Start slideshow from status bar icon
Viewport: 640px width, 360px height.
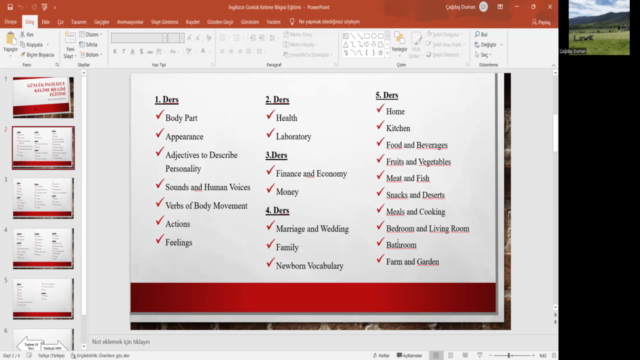pyautogui.click(x=480, y=356)
